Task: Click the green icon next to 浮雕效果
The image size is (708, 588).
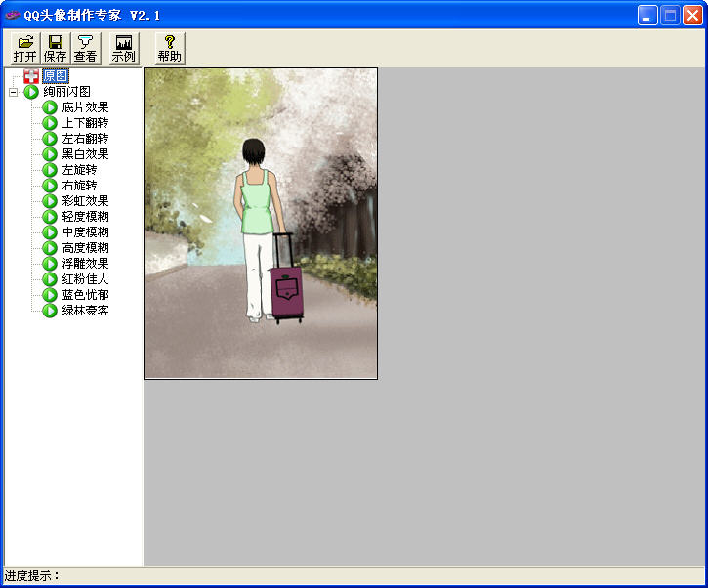Action: click(x=50, y=264)
